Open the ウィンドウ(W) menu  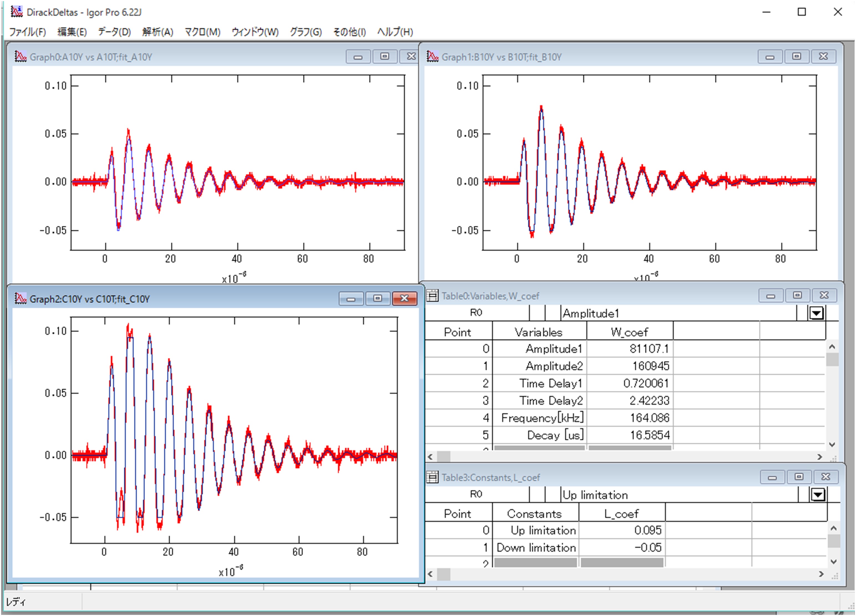[x=255, y=32]
